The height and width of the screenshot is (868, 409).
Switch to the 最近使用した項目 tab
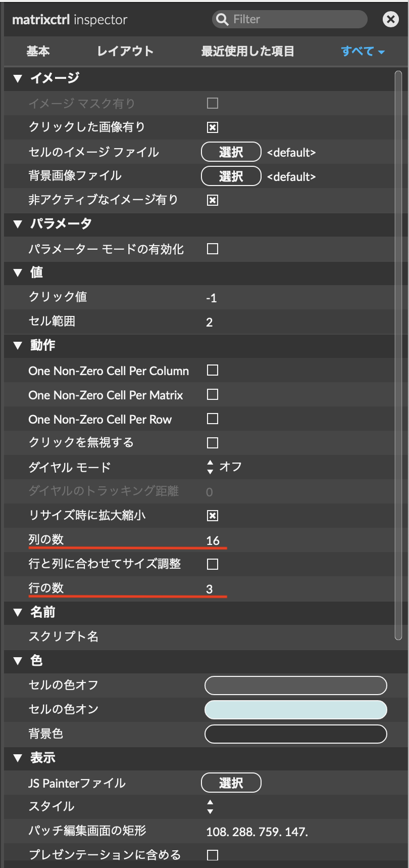click(x=247, y=51)
